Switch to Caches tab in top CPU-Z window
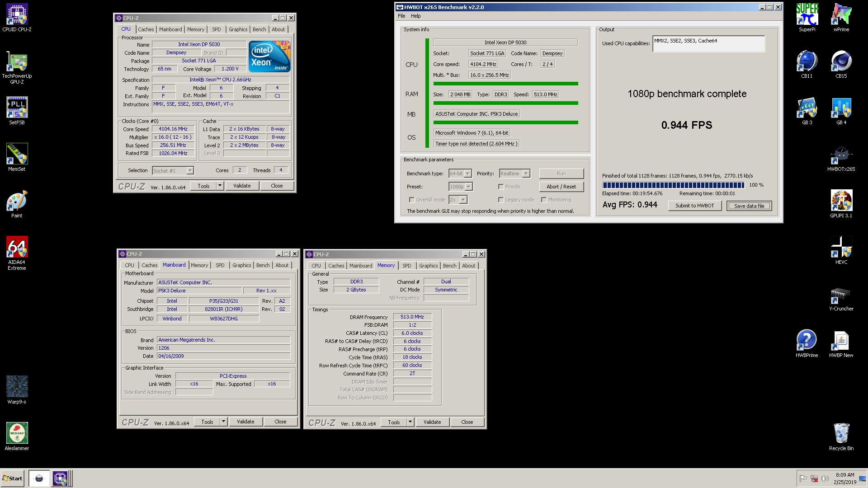The width and height of the screenshot is (868, 488). tap(146, 29)
